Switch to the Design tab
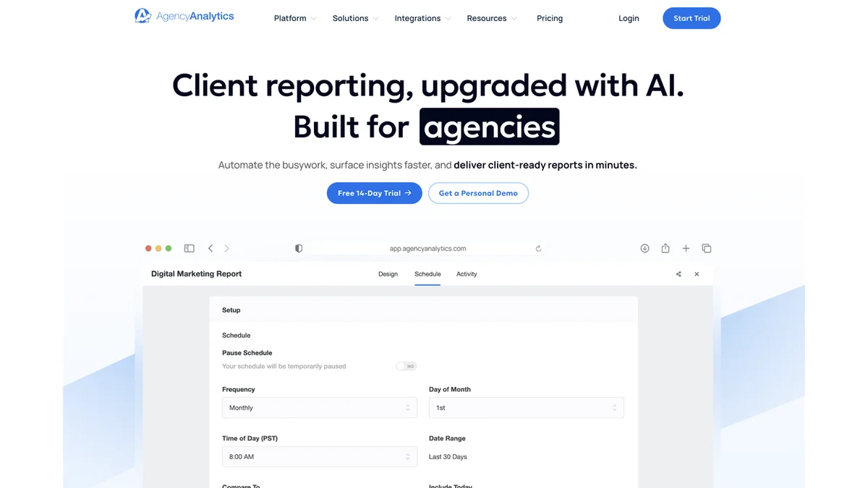This screenshot has width=868, height=488. [x=388, y=274]
